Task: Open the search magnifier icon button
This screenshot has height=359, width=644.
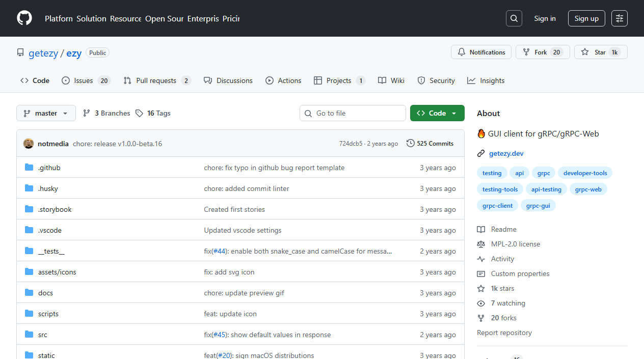Action: pos(514,18)
